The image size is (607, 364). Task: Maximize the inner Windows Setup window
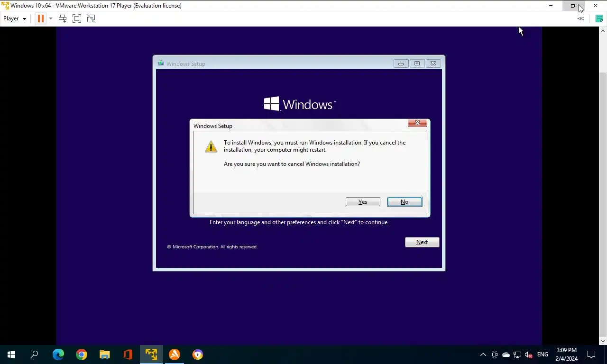417,64
